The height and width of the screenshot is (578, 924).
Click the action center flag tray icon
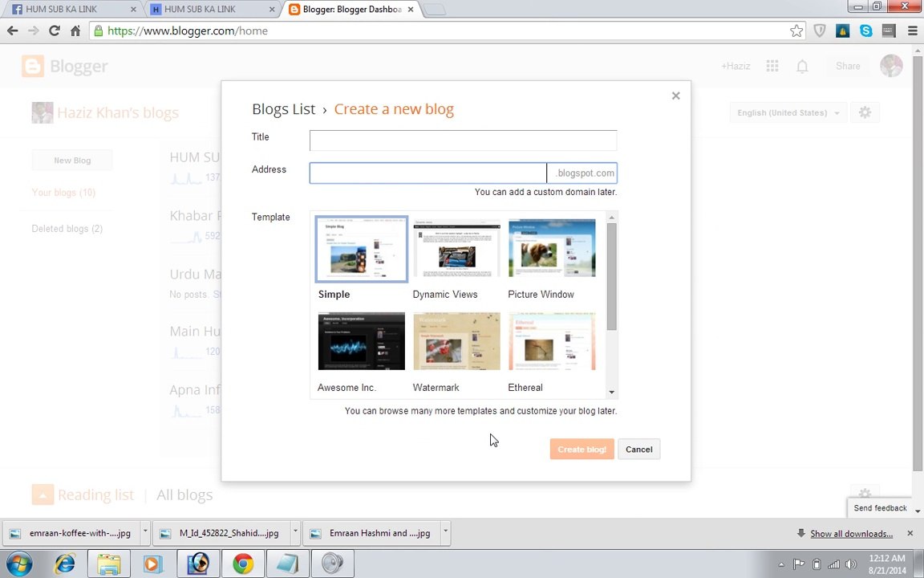(799, 564)
